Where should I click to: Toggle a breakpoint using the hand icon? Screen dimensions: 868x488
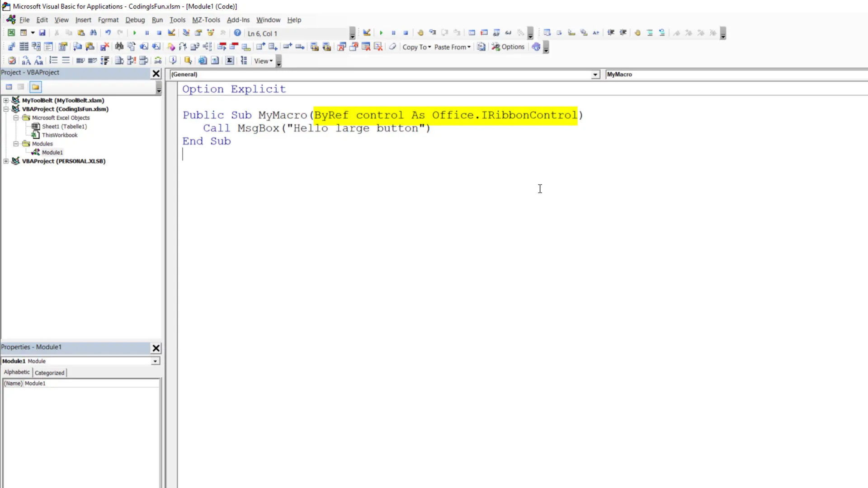click(x=637, y=33)
